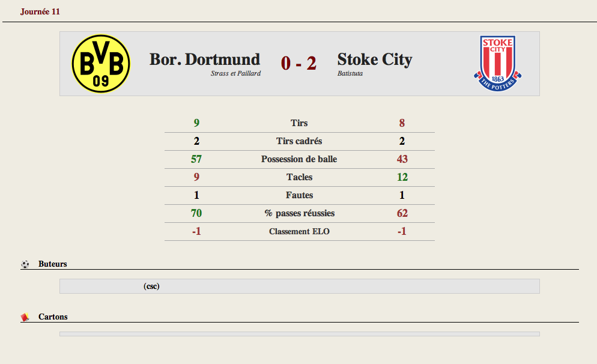Click the Buteurs section header
The image size is (597, 364).
(x=52, y=264)
